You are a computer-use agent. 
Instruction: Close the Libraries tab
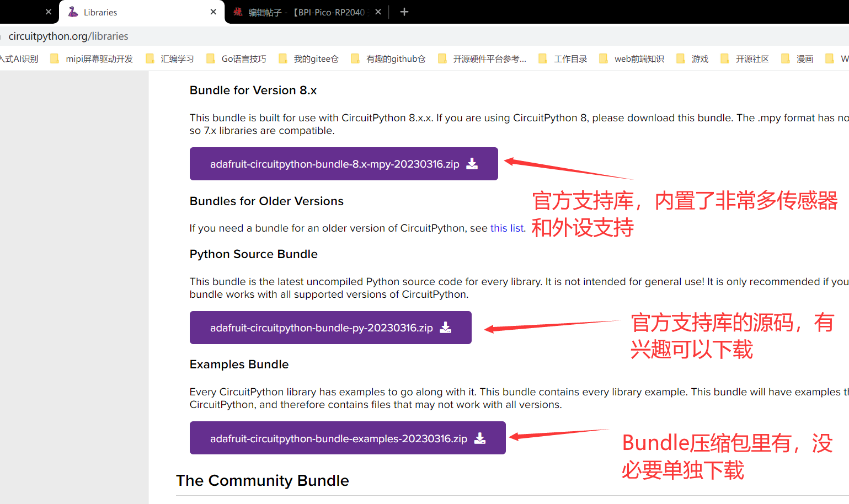click(213, 12)
